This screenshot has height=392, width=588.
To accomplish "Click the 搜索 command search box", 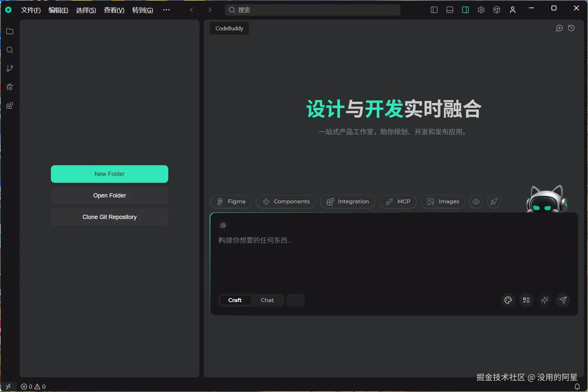I will coord(312,10).
